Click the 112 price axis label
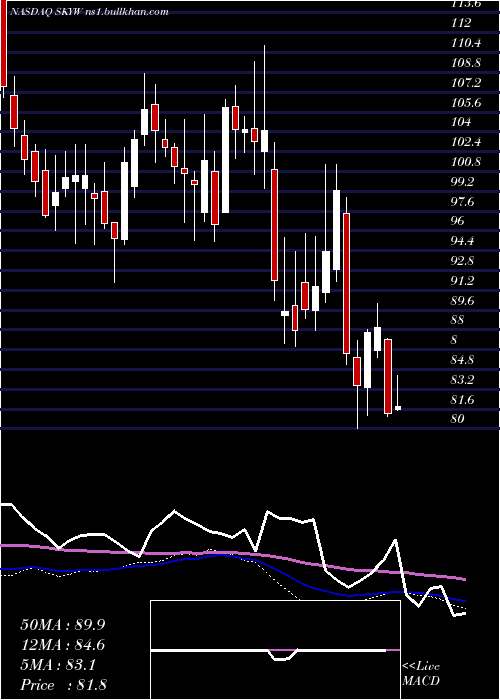500x700 pixels. tap(461, 23)
